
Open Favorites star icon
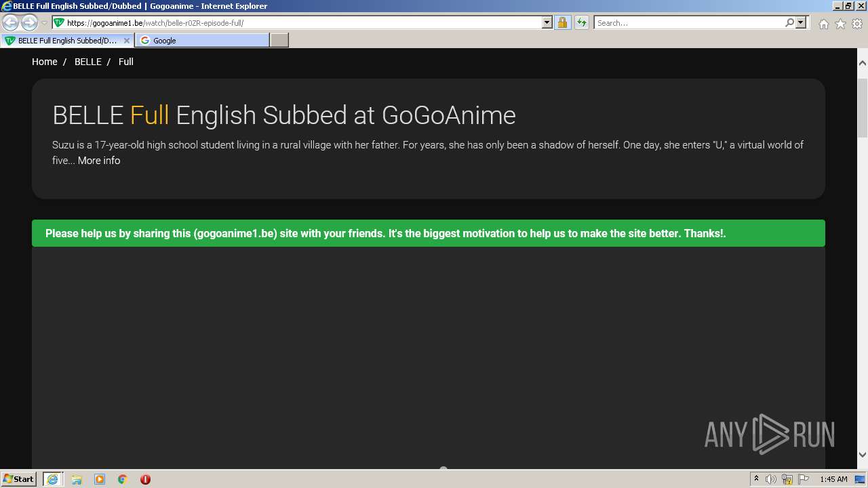(840, 24)
